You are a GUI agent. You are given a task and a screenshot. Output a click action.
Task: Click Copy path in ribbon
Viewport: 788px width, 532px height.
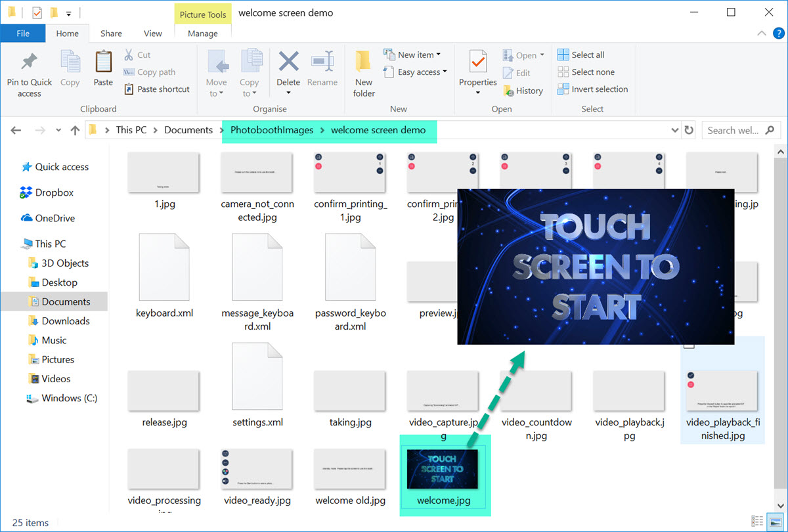(149, 72)
